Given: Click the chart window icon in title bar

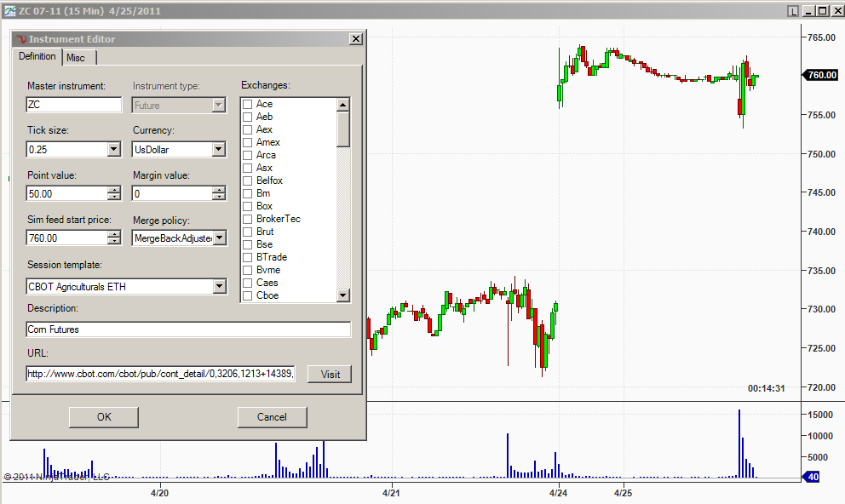Looking at the screenshot, I should point(9,11).
